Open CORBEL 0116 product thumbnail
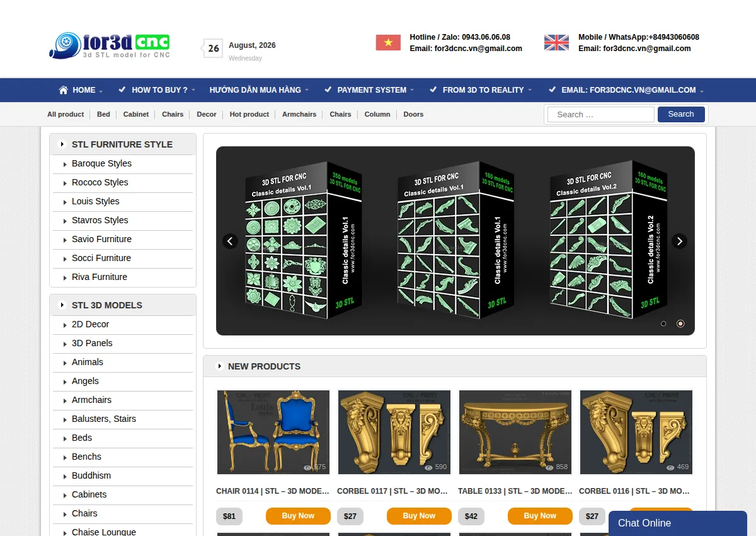This screenshot has width=756, height=536. (636, 432)
